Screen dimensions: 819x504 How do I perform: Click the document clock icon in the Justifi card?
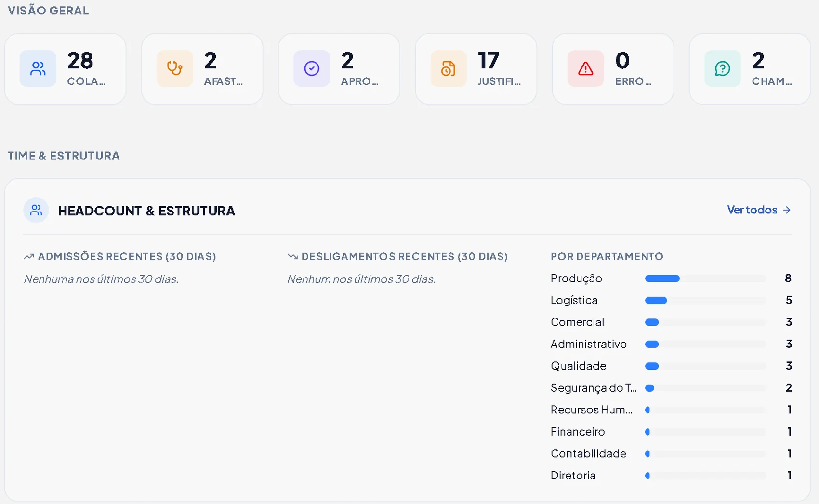449,68
